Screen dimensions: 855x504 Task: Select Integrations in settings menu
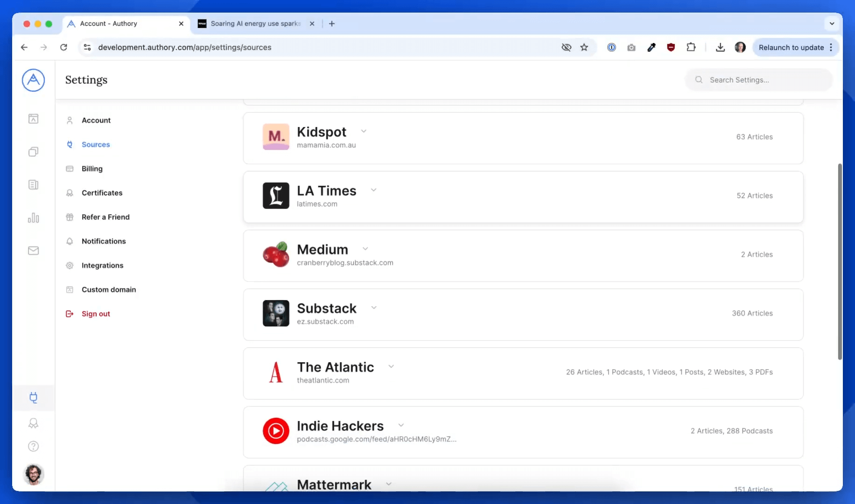point(102,266)
